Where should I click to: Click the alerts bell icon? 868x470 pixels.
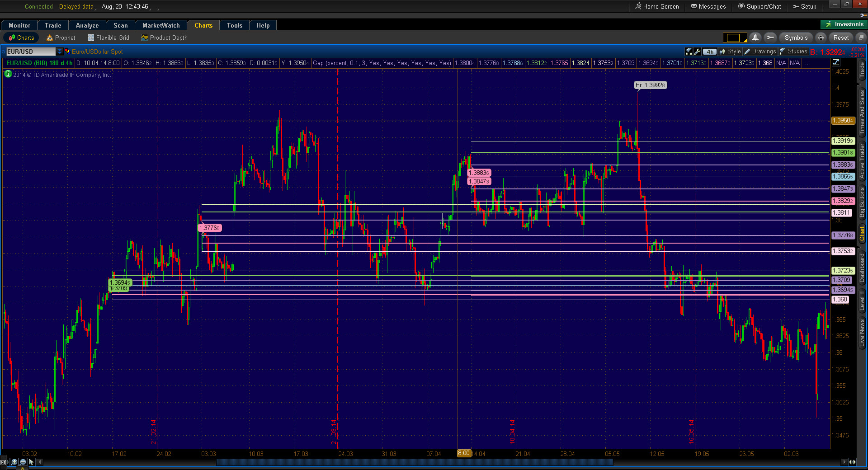point(755,38)
